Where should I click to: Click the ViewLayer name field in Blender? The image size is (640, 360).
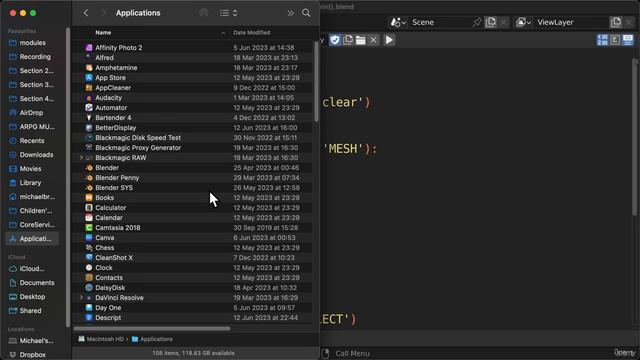pyautogui.click(x=571, y=22)
